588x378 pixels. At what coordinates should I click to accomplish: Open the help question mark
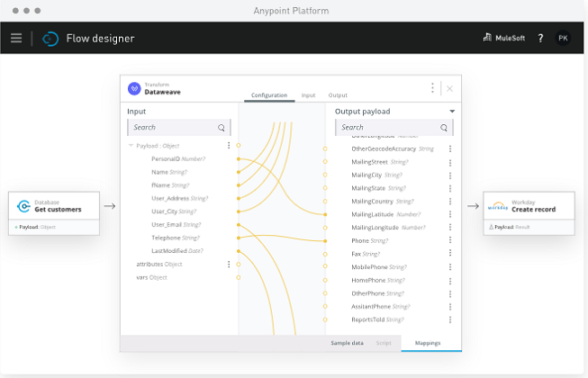(x=540, y=38)
